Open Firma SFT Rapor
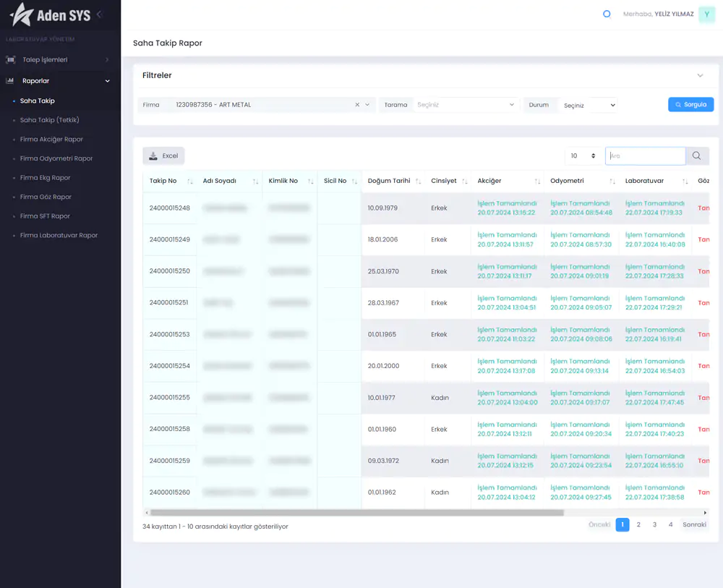The image size is (723, 588). (x=45, y=216)
